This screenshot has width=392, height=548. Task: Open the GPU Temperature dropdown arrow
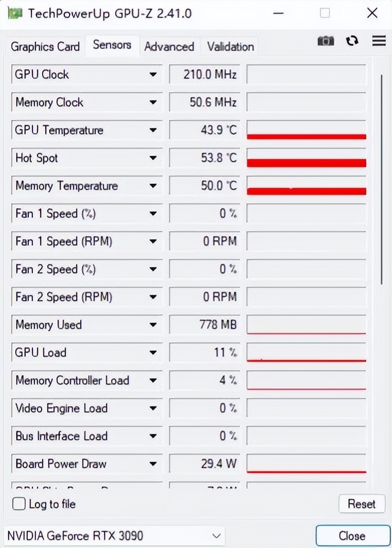tap(153, 130)
